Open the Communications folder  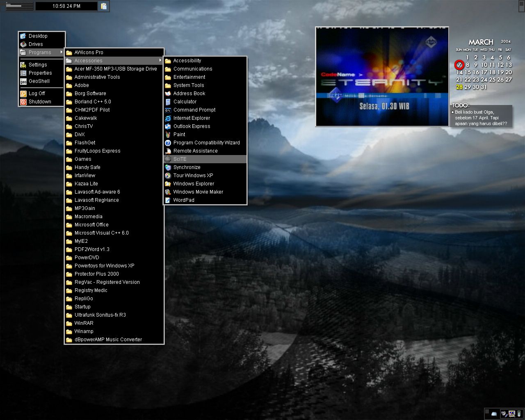click(x=205, y=69)
